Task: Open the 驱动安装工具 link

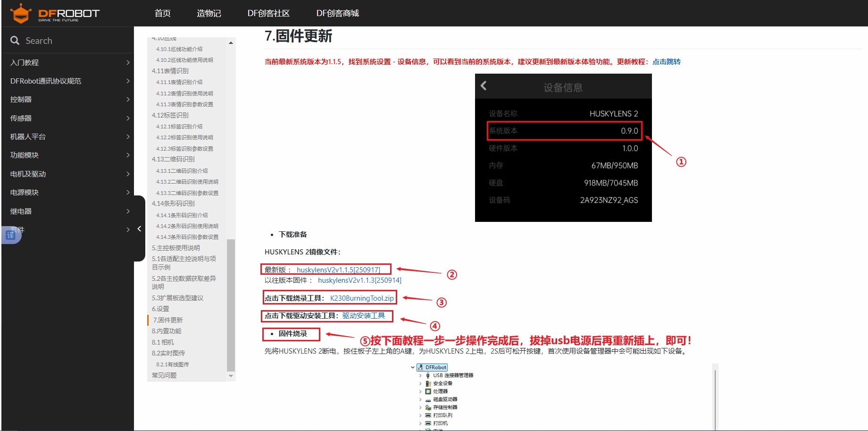Action: [363, 316]
